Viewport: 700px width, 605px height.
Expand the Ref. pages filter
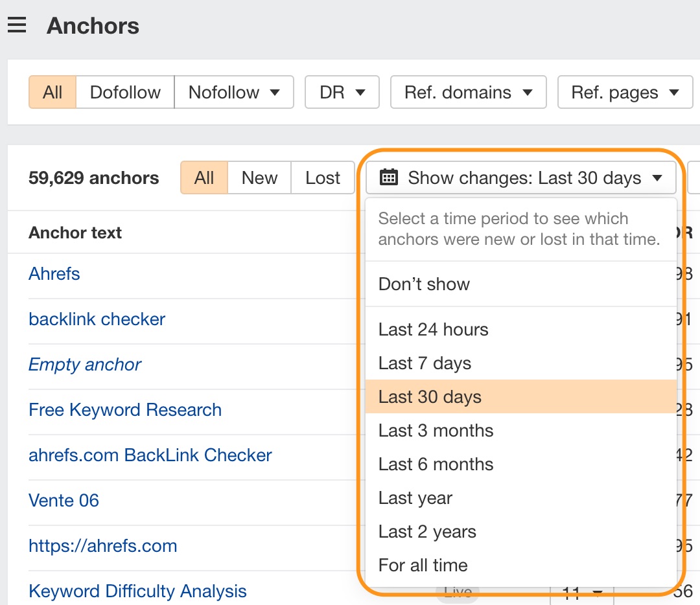click(x=624, y=92)
